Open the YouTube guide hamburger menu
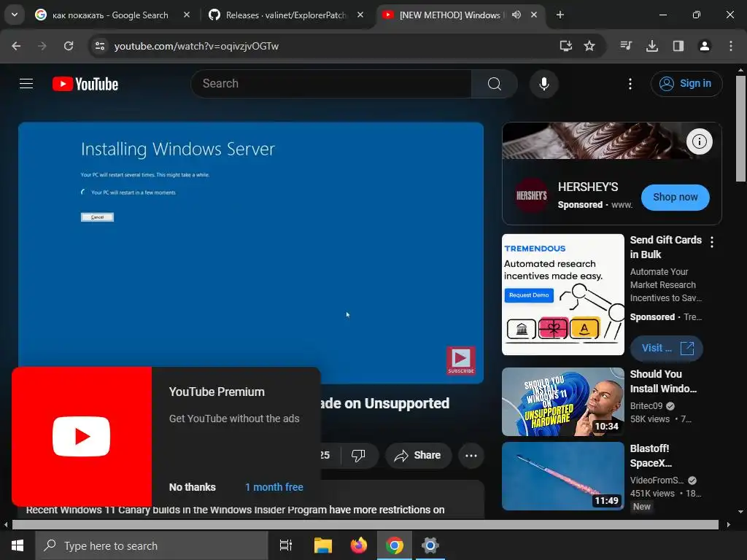 click(x=26, y=84)
